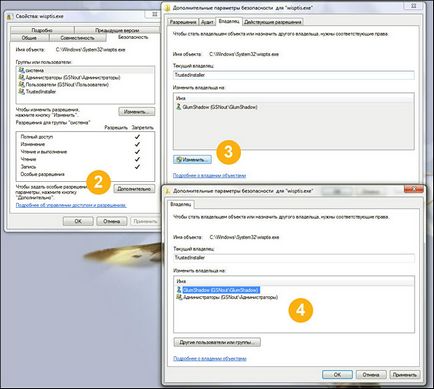This screenshot has width=434, height=389.
Task: Switch to the Совместимость tab
Action: tap(78, 38)
